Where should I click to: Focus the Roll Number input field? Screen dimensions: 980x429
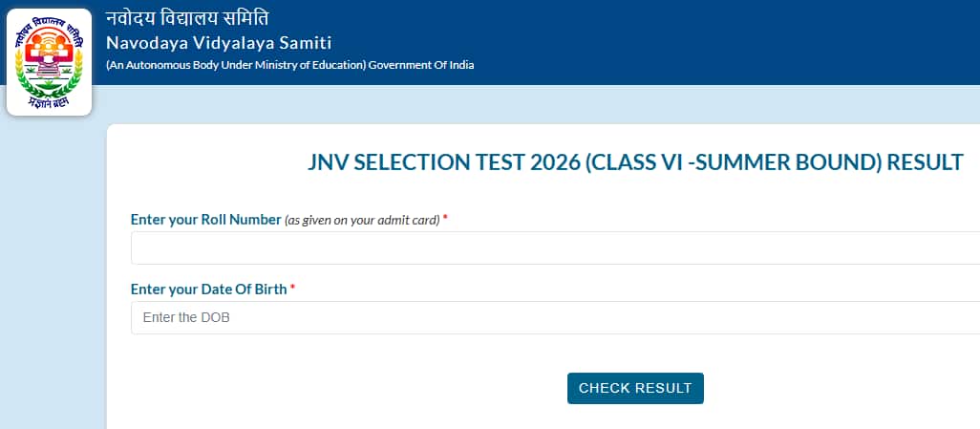[x=554, y=248]
